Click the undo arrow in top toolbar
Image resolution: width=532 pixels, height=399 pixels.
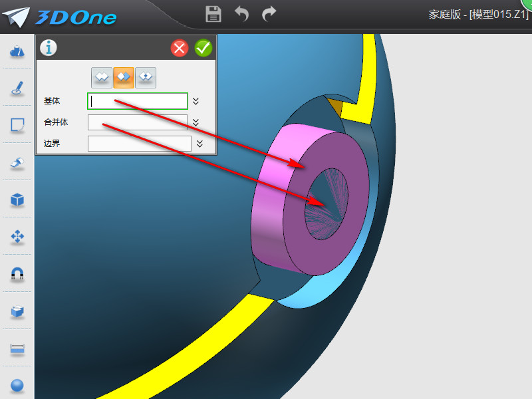point(241,13)
